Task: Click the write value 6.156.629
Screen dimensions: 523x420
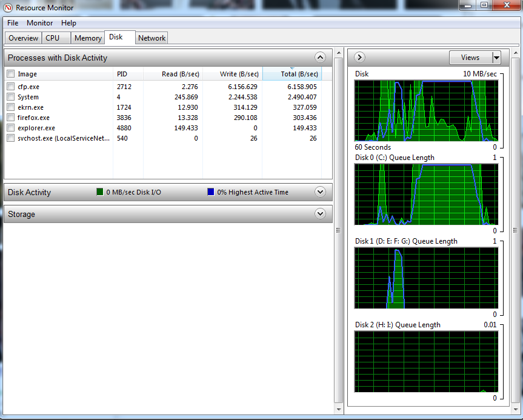Action: click(x=242, y=87)
